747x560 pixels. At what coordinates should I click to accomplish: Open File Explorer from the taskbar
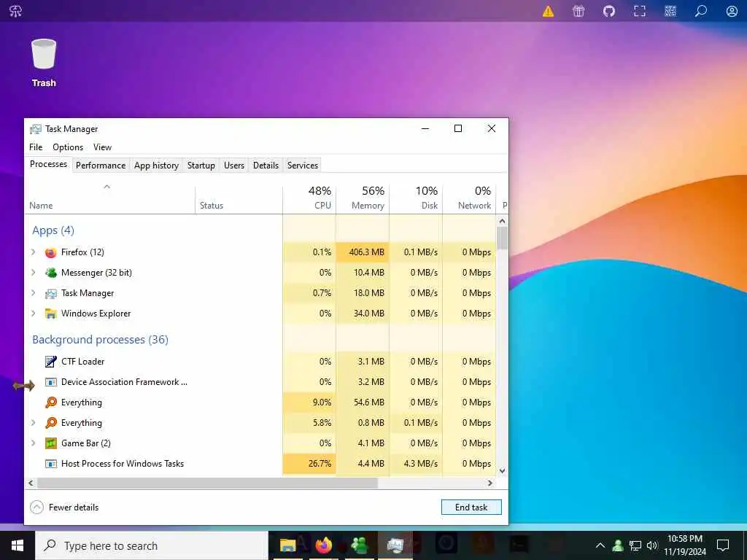(x=287, y=545)
